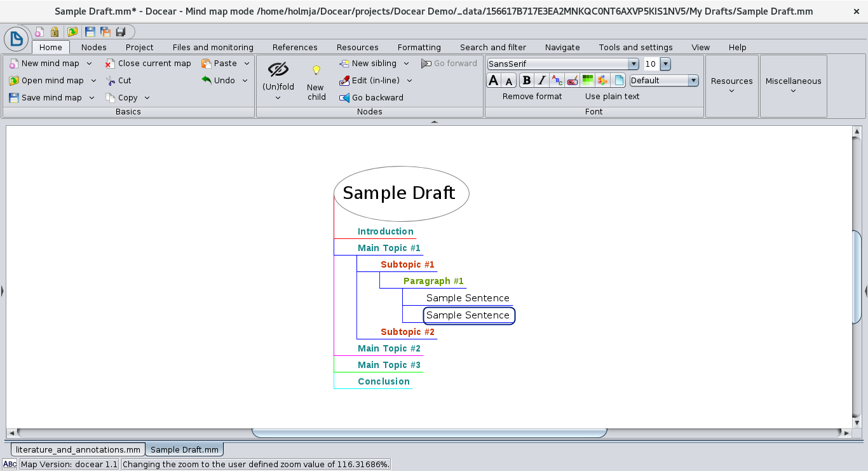Click the Use plain text button

pos(612,96)
